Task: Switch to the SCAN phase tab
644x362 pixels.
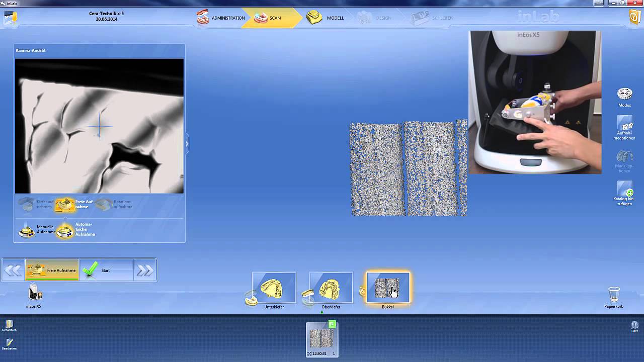Action: (269, 18)
